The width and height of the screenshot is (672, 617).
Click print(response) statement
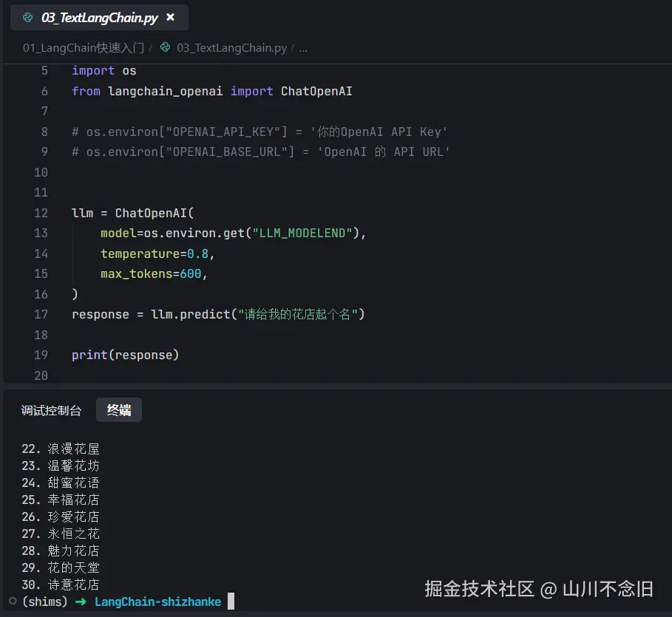pos(125,355)
